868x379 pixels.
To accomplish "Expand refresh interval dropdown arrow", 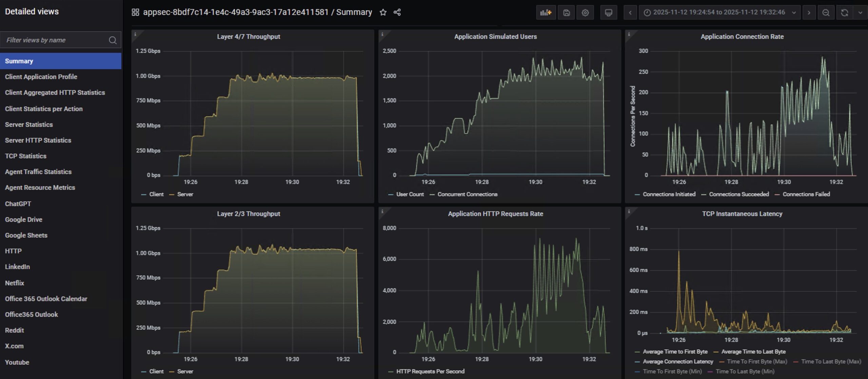I will click(860, 13).
